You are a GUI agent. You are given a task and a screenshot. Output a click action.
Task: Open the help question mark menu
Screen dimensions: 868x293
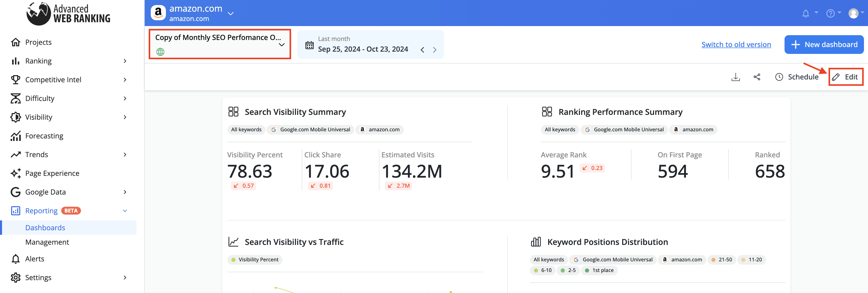pyautogui.click(x=830, y=13)
